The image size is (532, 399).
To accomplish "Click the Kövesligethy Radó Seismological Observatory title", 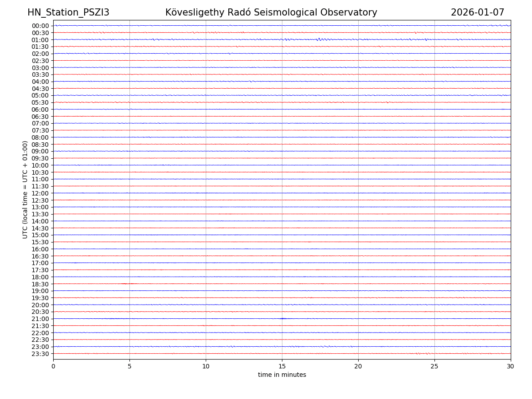I will pos(271,13).
